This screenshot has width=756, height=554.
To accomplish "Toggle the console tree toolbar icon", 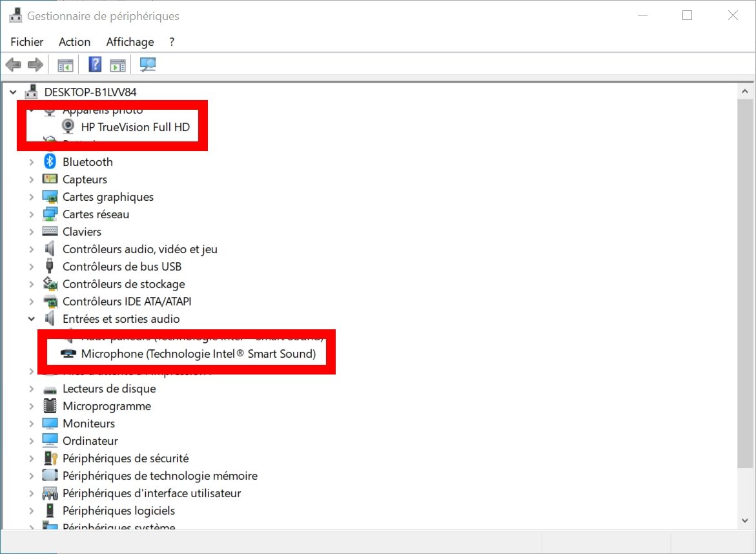I will tap(65, 65).
